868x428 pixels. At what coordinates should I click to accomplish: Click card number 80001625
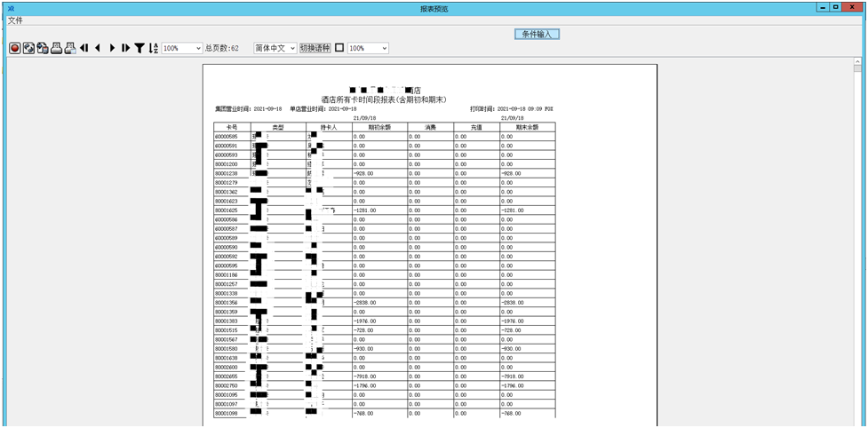226,210
